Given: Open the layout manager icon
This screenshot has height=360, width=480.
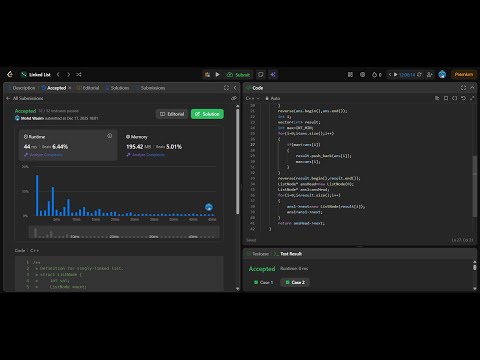Looking at the screenshot, I should 350,75.
